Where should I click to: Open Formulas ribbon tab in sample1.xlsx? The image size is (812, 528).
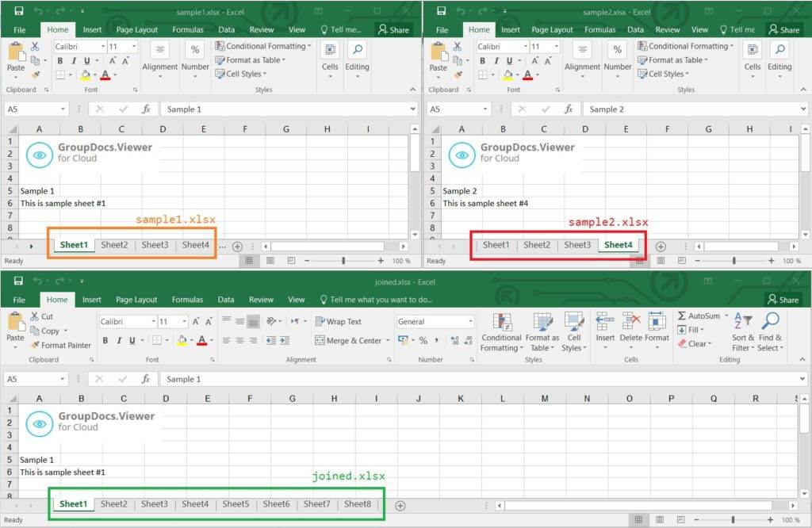pos(188,30)
